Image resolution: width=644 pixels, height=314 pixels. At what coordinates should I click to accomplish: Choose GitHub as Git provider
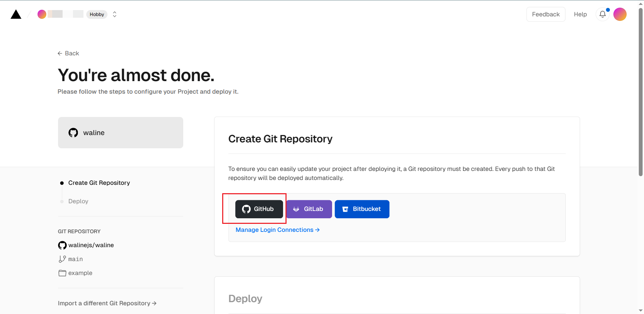coord(259,209)
